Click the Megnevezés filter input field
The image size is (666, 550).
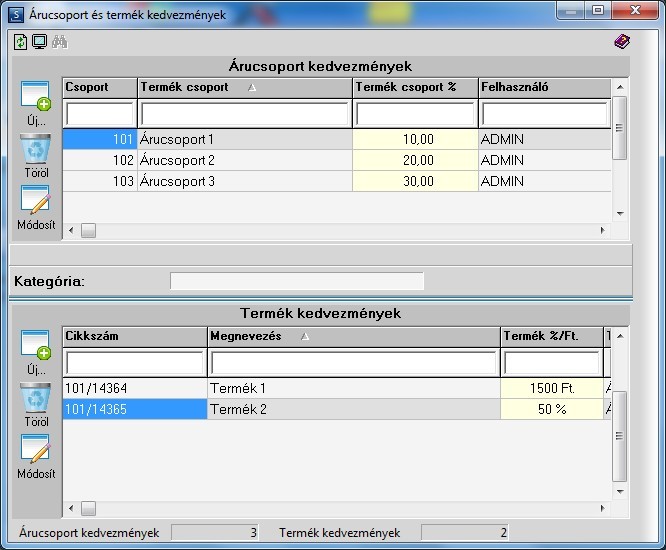pos(353,363)
